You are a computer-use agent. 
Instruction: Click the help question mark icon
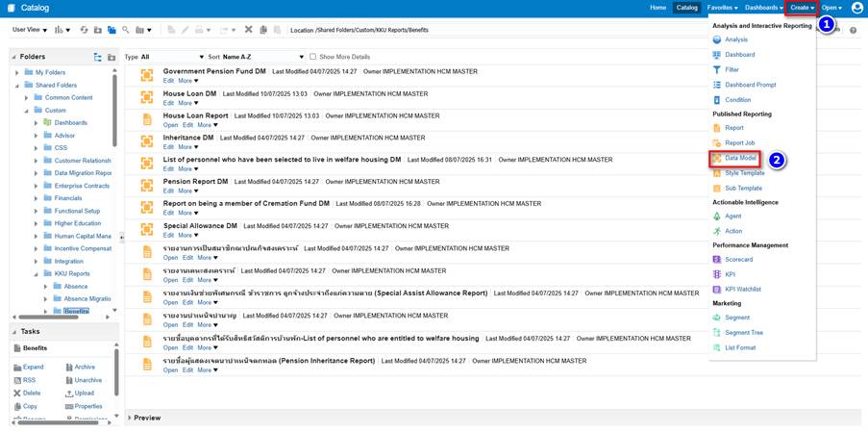[x=853, y=31]
